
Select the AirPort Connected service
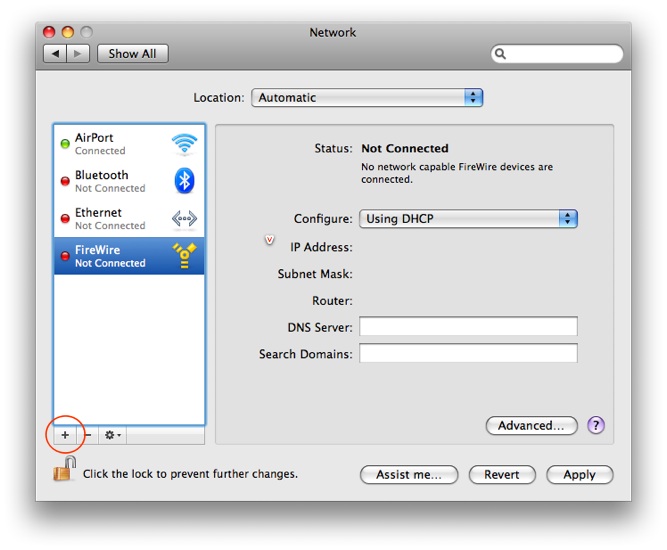click(110, 144)
